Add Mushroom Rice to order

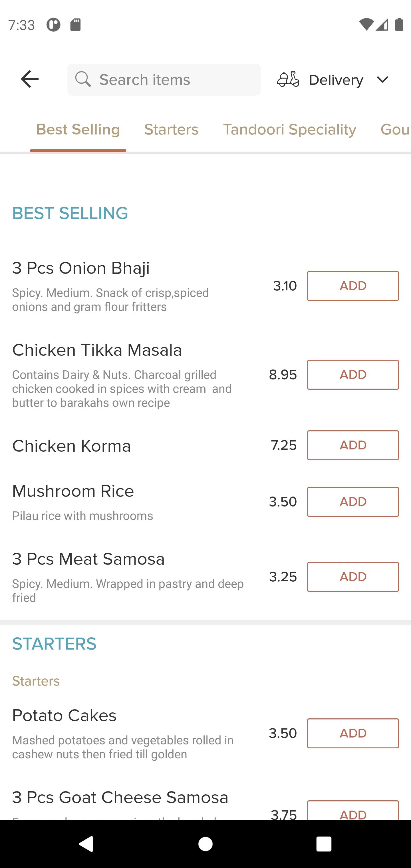353,502
